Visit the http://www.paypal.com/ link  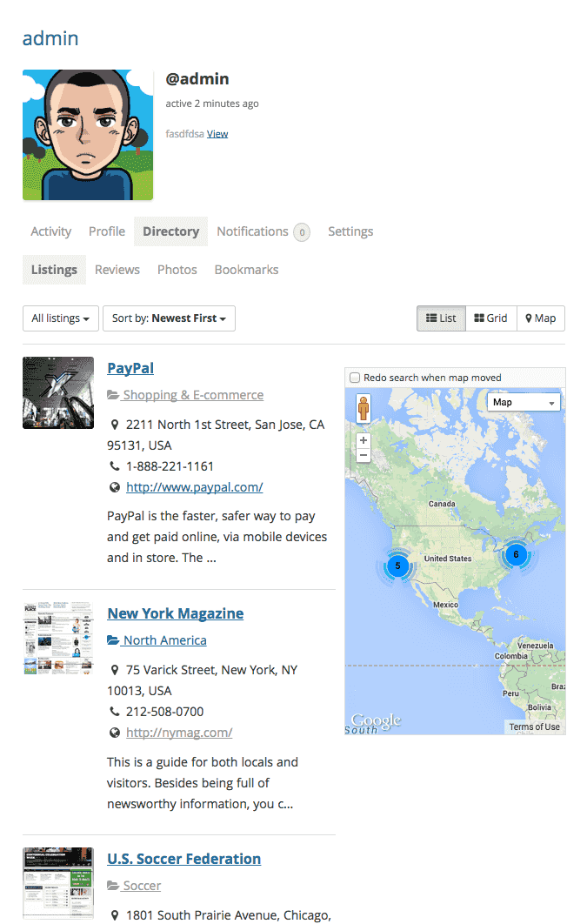194,487
